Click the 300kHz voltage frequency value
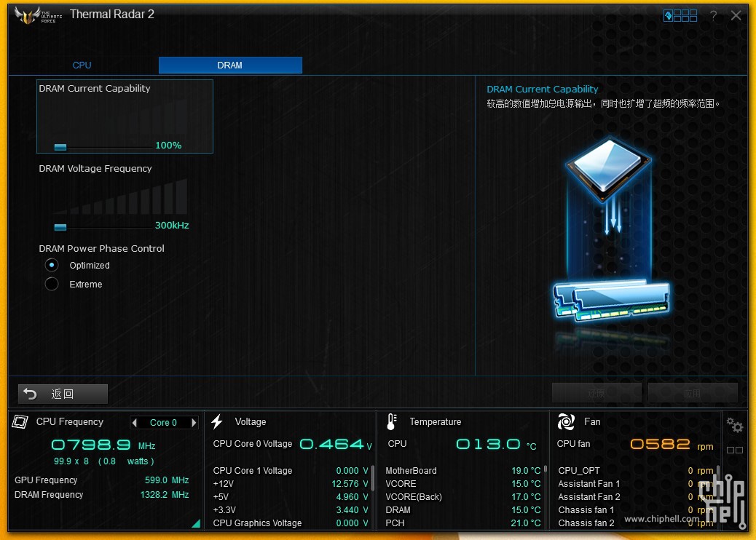The width and height of the screenshot is (756, 540). pyautogui.click(x=172, y=226)
